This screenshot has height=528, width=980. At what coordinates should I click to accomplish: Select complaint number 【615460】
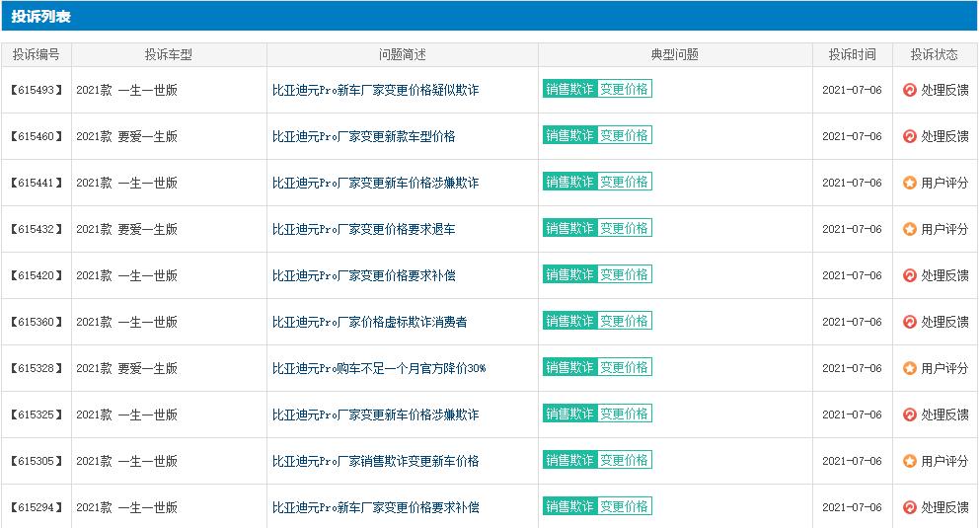[x=37, y=136]
